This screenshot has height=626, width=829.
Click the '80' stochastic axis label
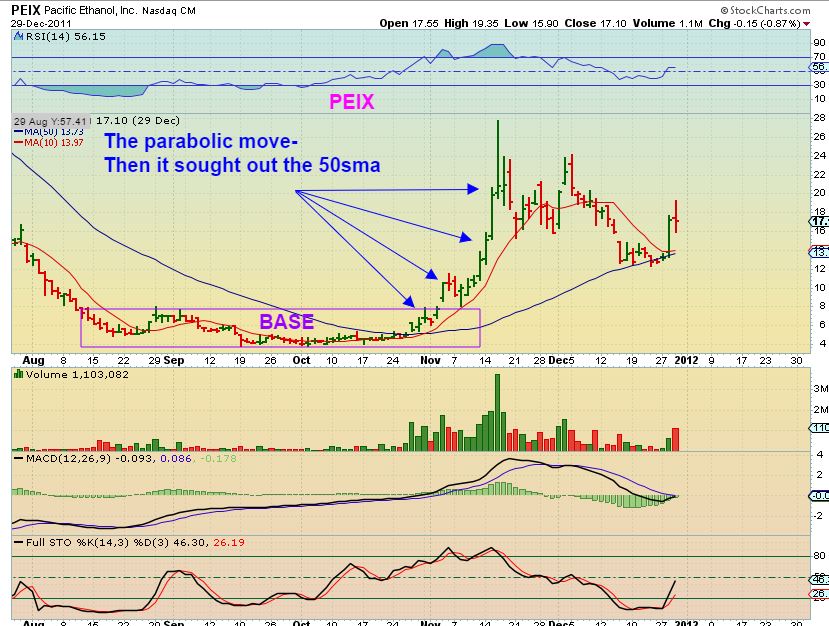[x=819, y=556]
